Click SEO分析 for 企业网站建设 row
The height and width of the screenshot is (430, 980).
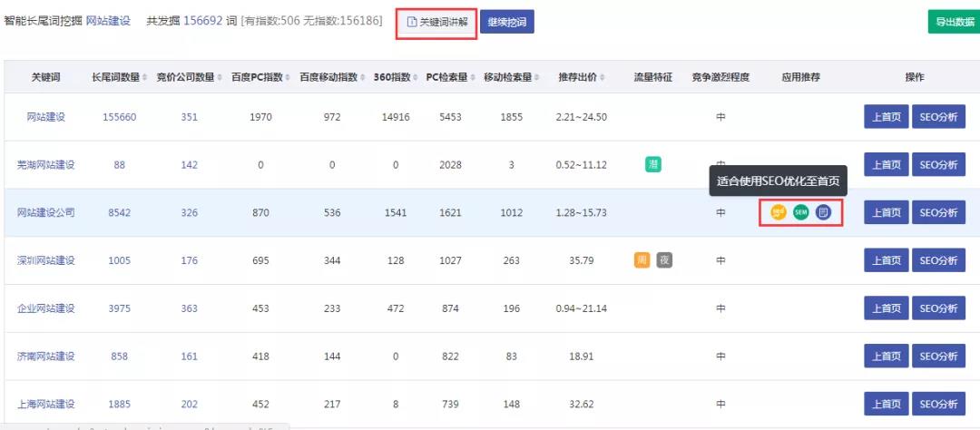(938, 308)
